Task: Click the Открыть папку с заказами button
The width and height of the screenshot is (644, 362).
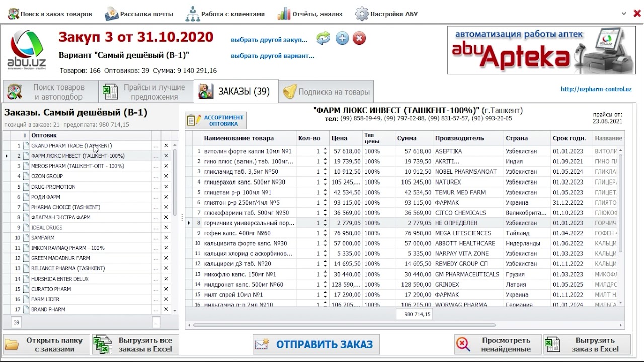Action: coord(46,345)
